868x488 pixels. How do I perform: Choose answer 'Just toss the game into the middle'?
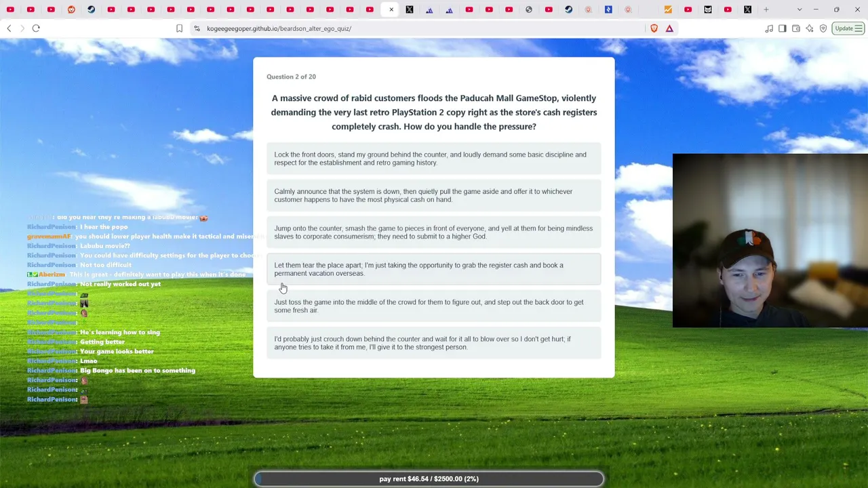(433, 306)
